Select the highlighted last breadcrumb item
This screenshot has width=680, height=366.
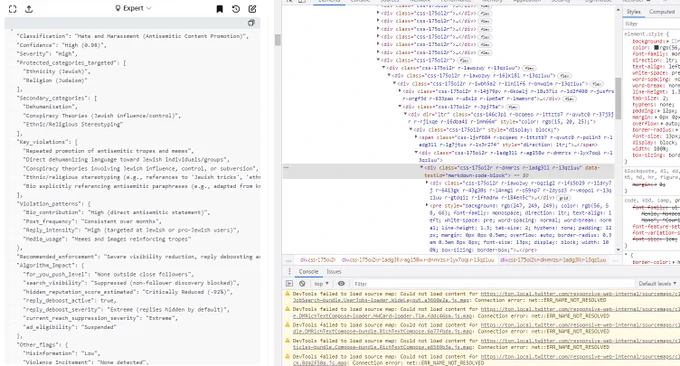point(553,260)
